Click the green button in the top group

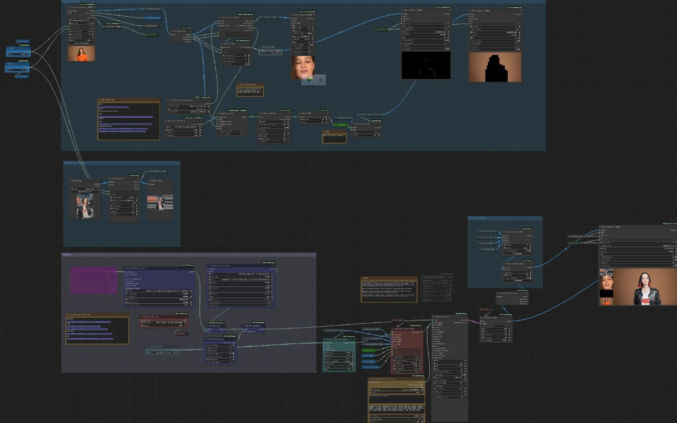(x=341, y=125)
